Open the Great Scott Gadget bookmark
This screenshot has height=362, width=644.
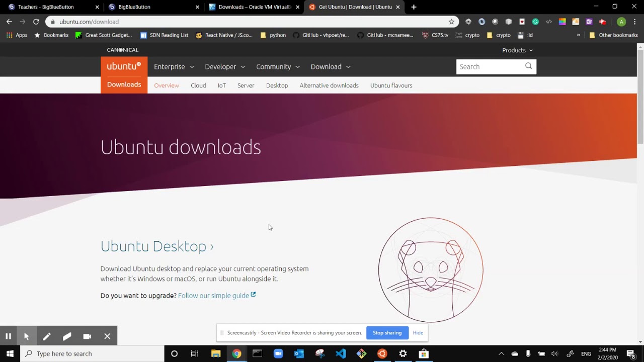(x=104, y=35)
